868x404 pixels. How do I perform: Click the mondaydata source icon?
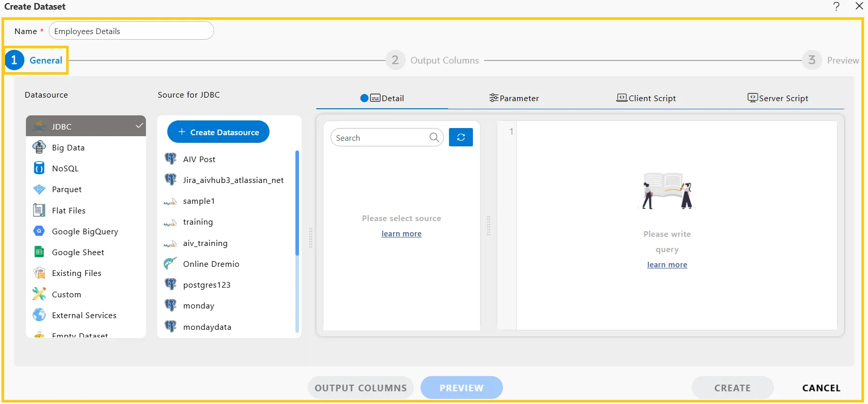170,327
